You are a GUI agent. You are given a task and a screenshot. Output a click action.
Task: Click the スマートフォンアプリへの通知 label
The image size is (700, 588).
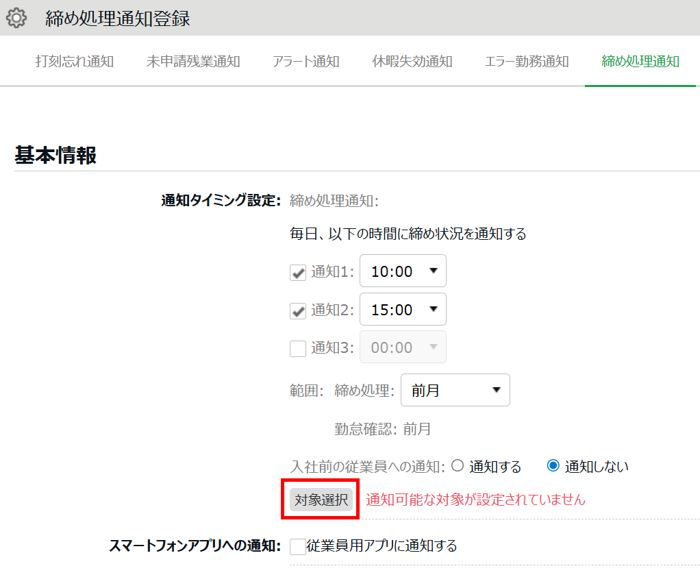pos(195,546)
